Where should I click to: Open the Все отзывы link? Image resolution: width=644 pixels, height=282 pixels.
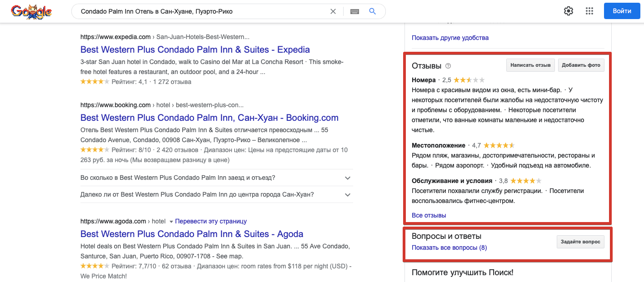click(429, 215)
